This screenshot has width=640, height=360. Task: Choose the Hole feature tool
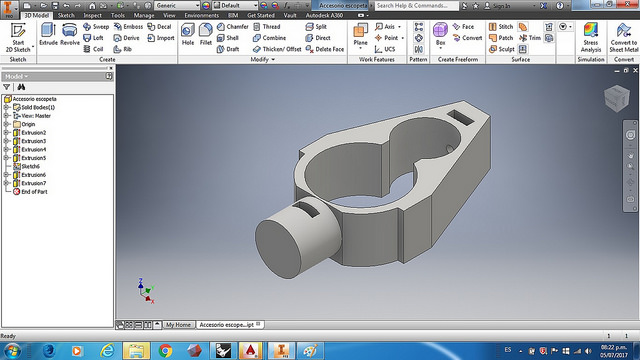(x=188, y=34)
